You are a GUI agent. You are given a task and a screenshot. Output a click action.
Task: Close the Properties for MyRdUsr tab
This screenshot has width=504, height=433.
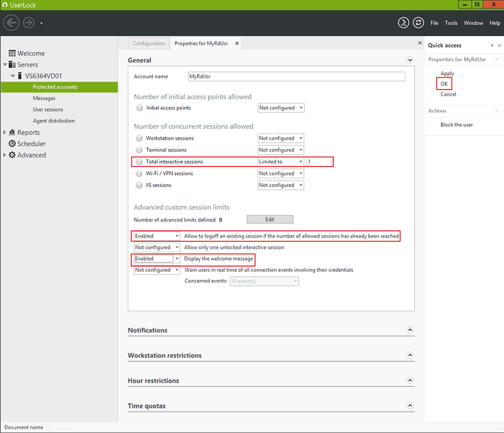[x=237, y=43]
